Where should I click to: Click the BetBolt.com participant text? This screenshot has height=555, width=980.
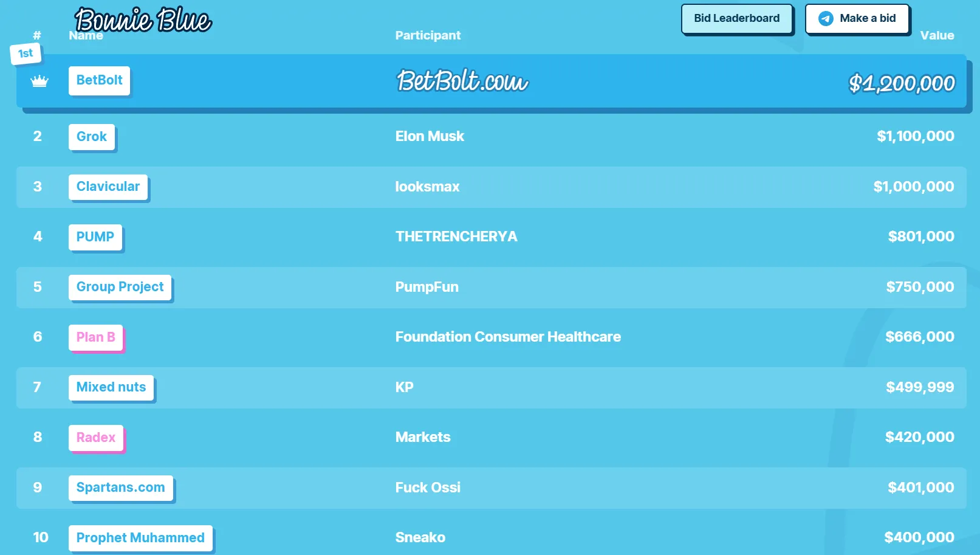pyautogui.click(x=462, y=81)
